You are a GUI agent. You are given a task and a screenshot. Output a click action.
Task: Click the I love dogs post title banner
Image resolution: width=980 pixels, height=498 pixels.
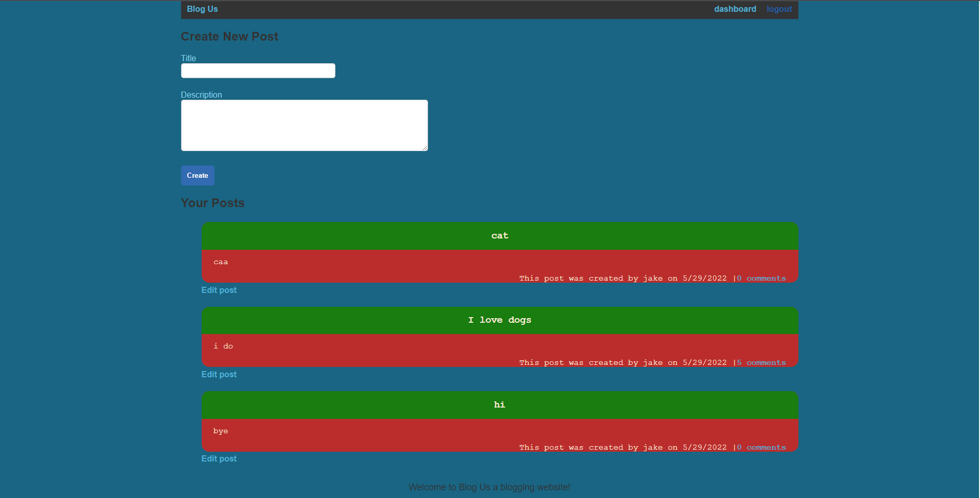[x=499, y=320]
